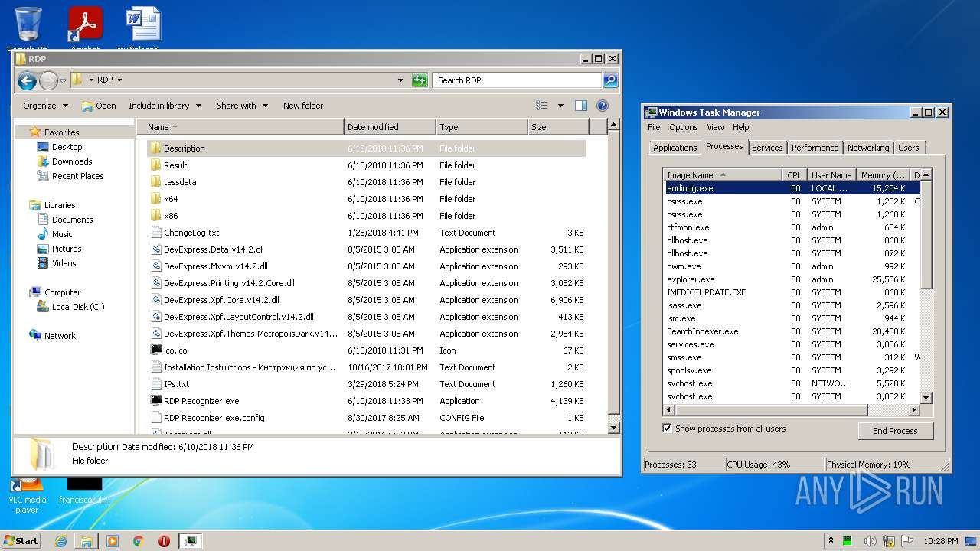Image resolution: width=980 pixels, height=551 pixels.
Task: Launch Windows Media Player from taskbar
Action: [113, 541]
